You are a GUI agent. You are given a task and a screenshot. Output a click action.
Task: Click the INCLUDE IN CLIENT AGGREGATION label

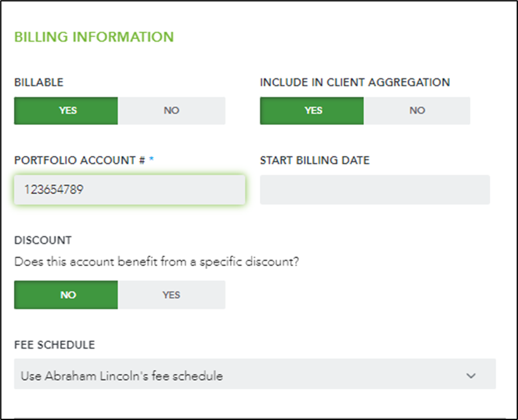coord(355,82)
